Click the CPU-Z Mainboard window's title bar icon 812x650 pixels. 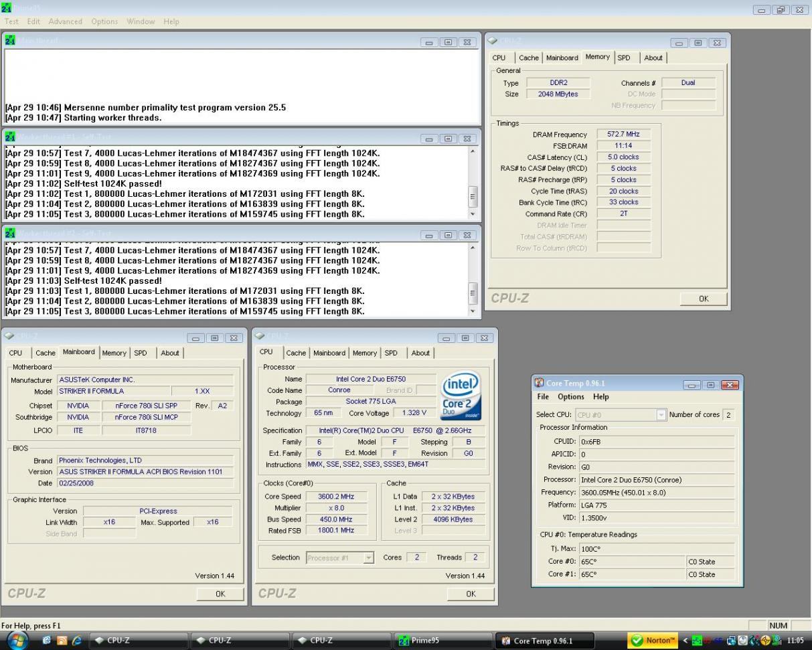click(x=9, y=336)
